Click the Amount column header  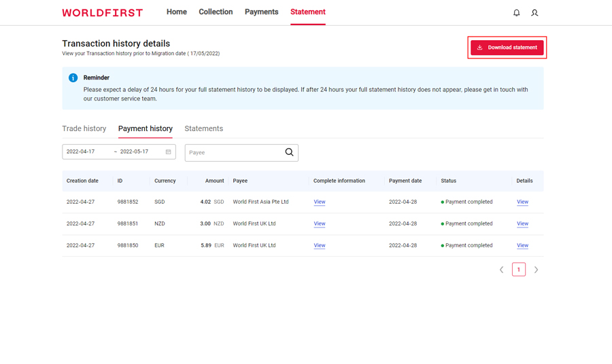pos(215,181)
